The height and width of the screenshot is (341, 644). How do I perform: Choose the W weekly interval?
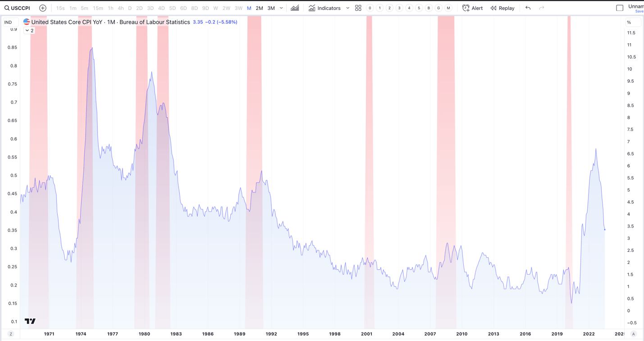click(216, 8)
